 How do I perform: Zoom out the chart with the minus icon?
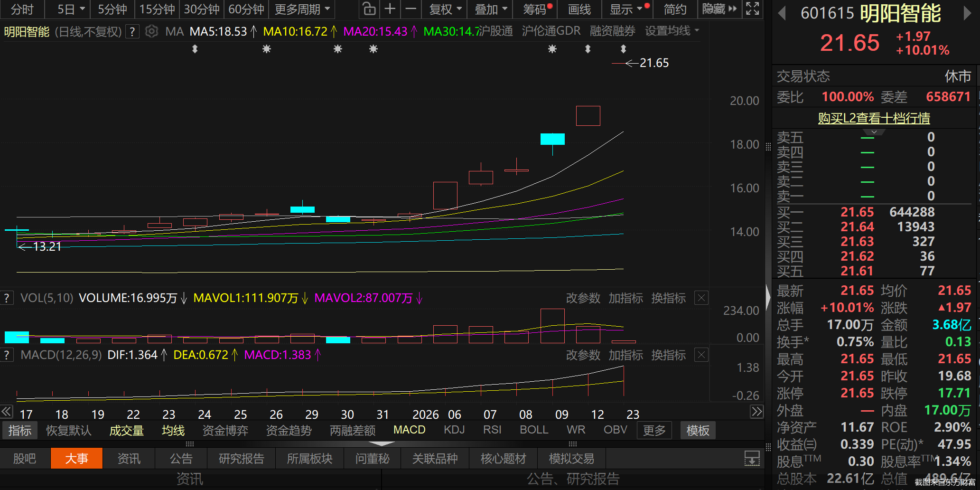[x=411, y=9]
